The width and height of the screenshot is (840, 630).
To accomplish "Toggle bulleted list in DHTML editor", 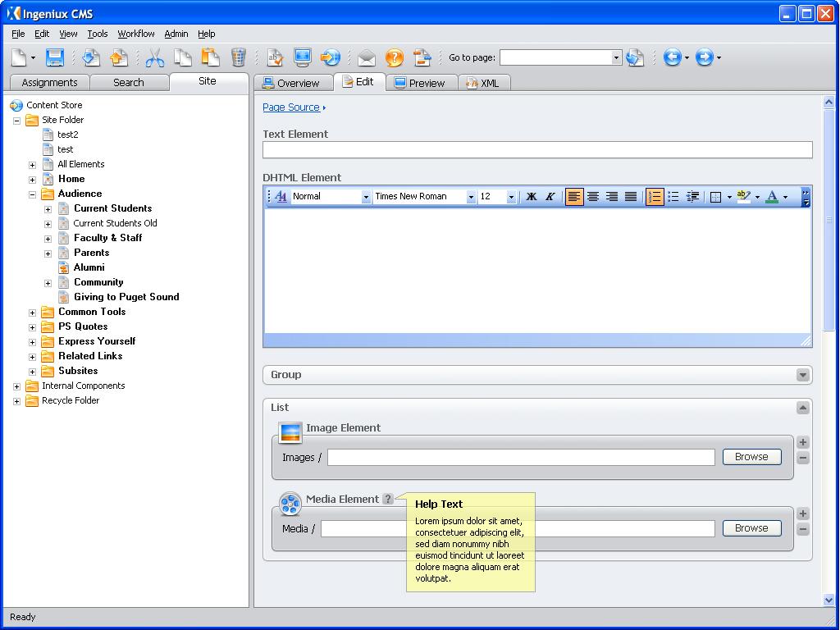I will pos(673,197).
